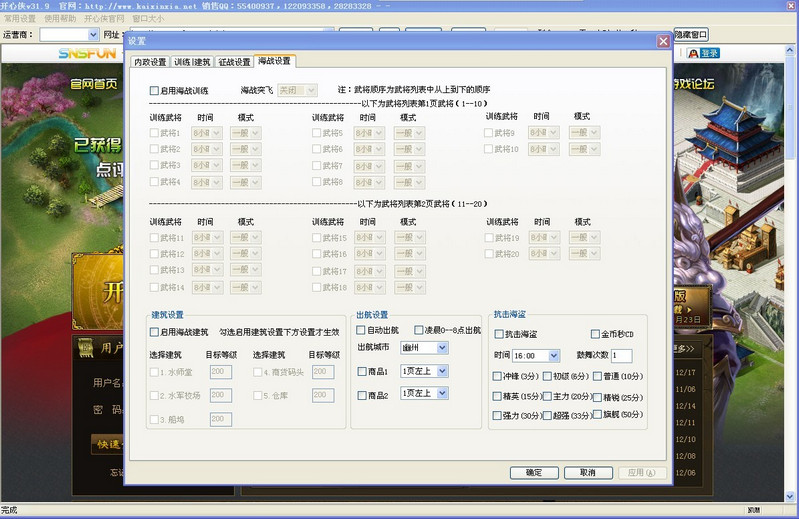Screen dimensions: 799x519
Task: Open the 使用帮助 menu
Action: 60,18
